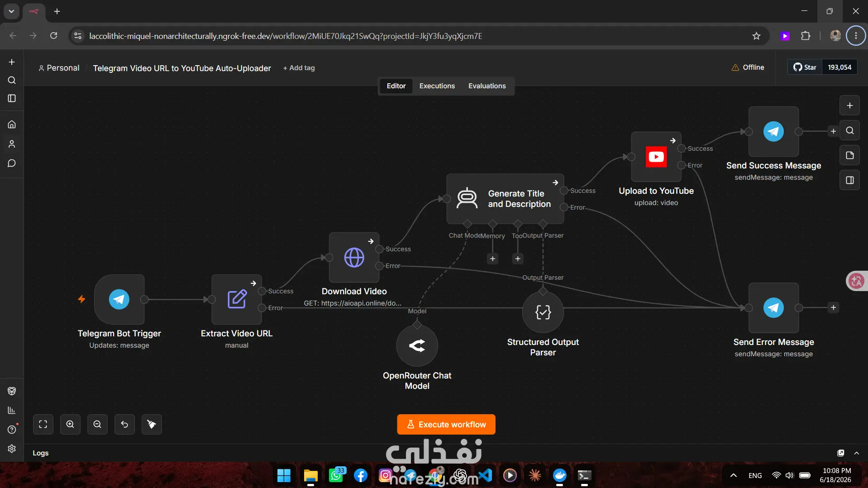Open the browser extensions menu
The width and height of the screenshot is (868, 488).
[806, 36]
